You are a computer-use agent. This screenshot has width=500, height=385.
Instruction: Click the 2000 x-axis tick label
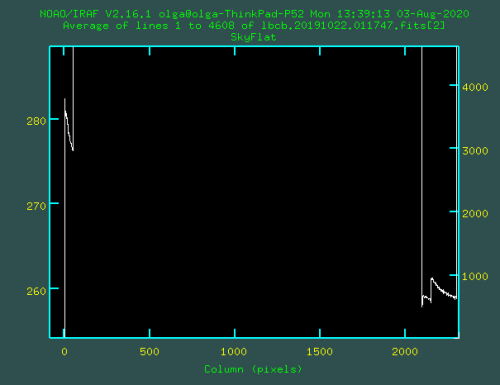click(405, 352)
